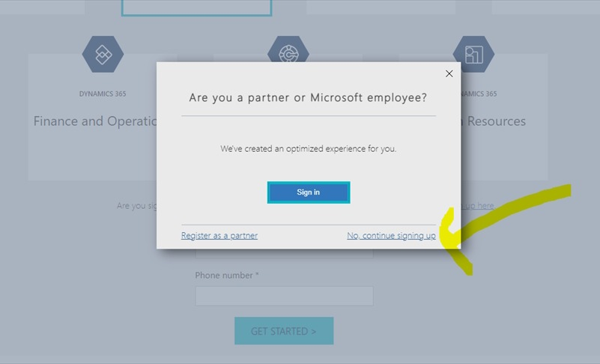The image size is (600, 364).
Task: Select the Finance and Operations card title
Action: (95, 121)
